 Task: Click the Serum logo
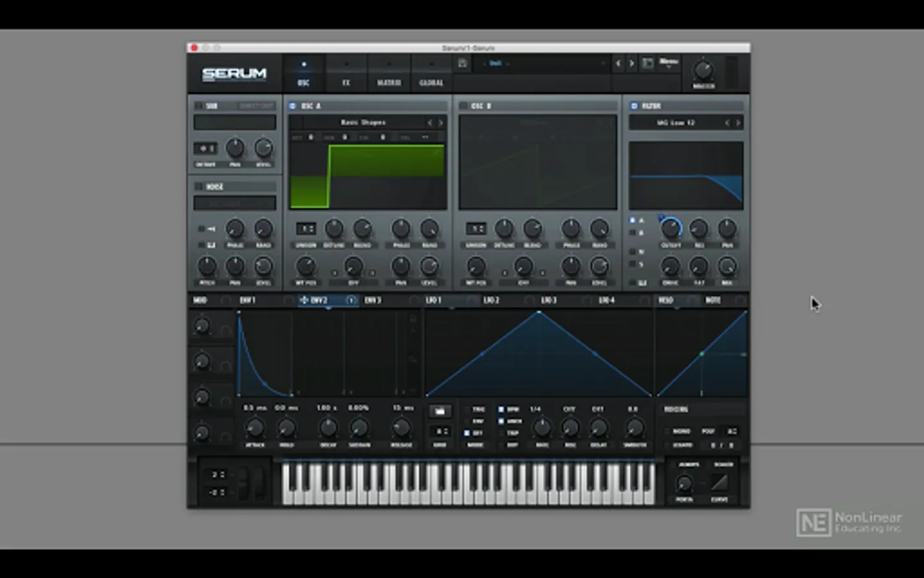click(x=234, y=74)
